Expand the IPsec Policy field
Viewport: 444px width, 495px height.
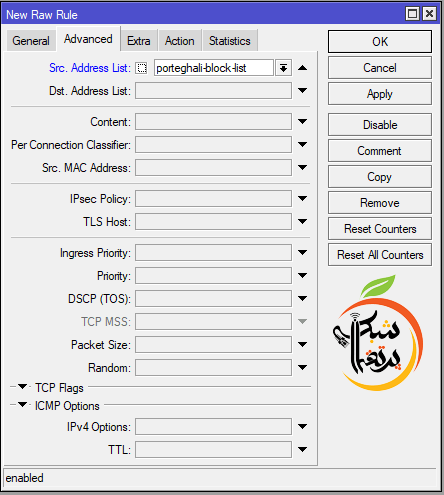point(302,198)
